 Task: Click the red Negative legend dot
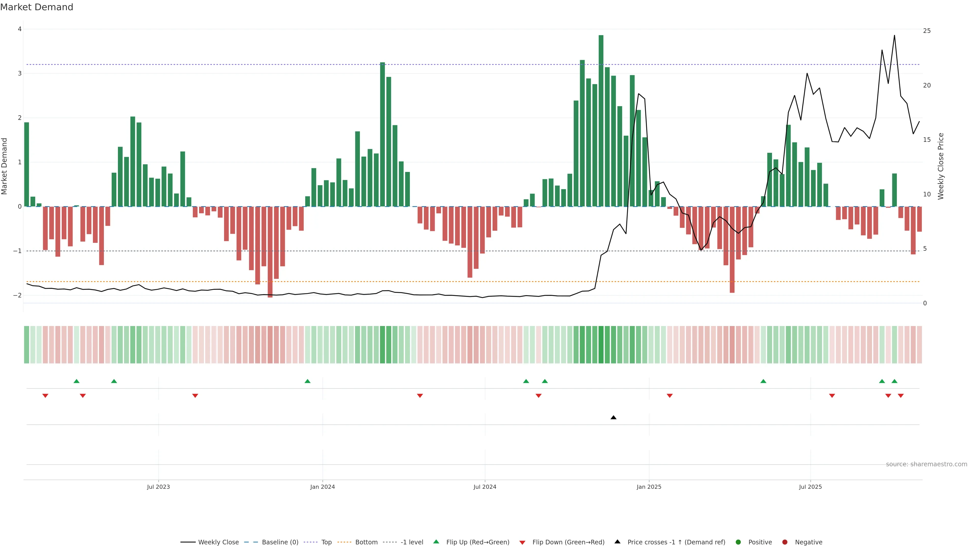[785, 542]
